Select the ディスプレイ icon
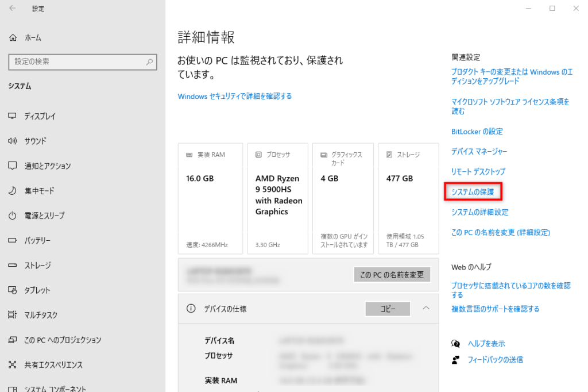 click(x=11, y=116)
